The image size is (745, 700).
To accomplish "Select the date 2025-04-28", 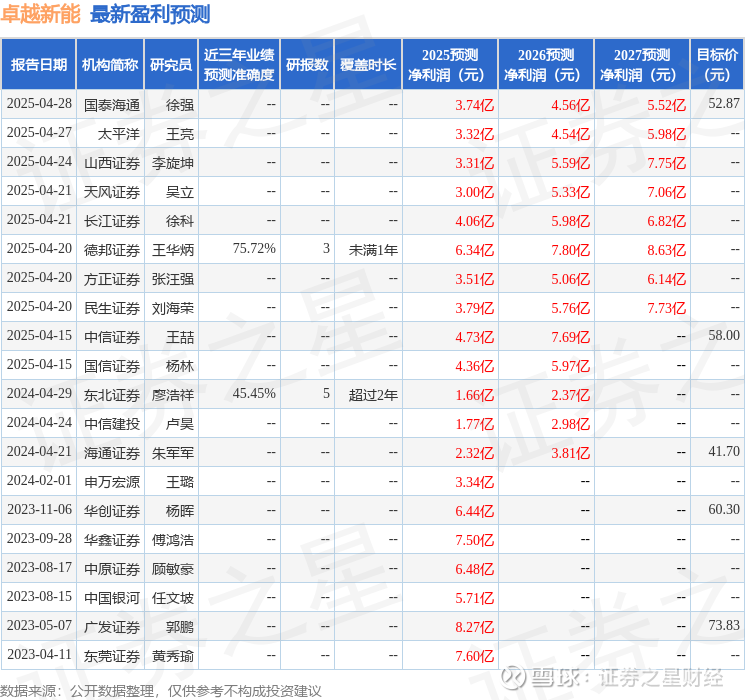I will pos(39,104).
